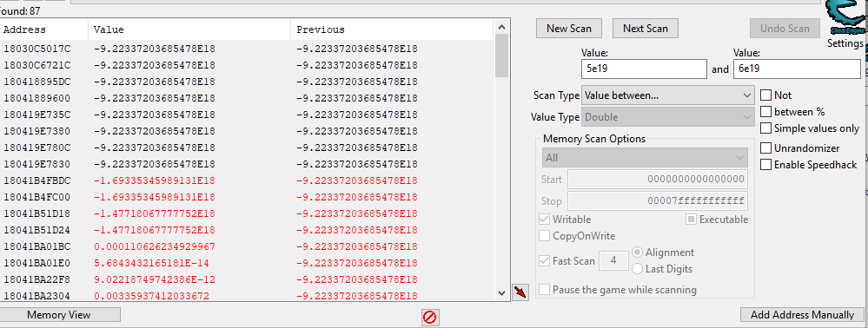Click the red no-entry clear list icon

(x=429, y=317)
